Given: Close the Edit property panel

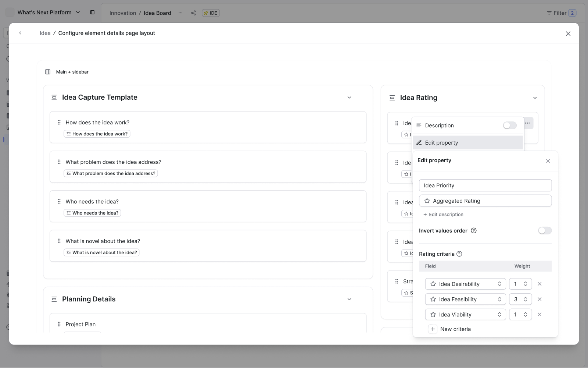Looking at the screenshot, I should [x=548, y=161].
